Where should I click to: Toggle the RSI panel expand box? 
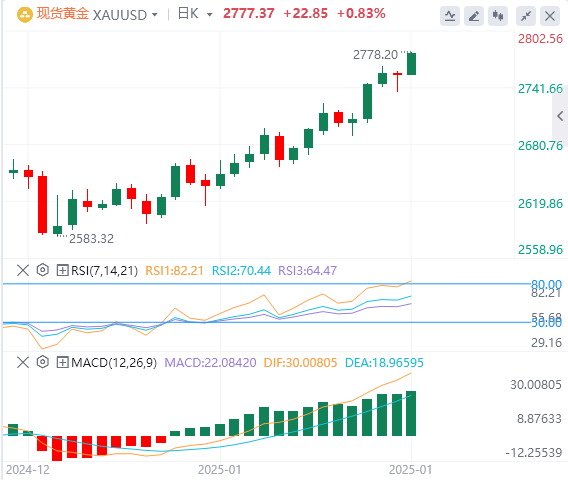click(x=62, y=270)
